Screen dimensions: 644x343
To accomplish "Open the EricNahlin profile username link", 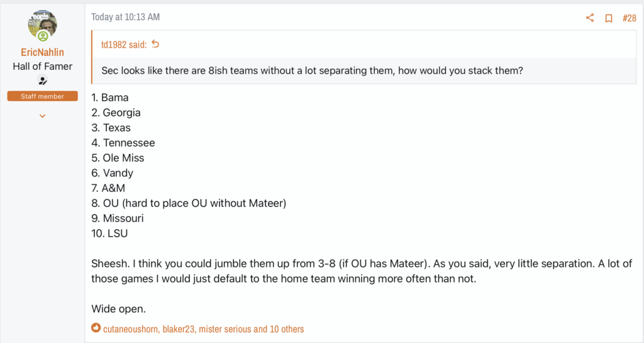I will (x=42, y=52).
